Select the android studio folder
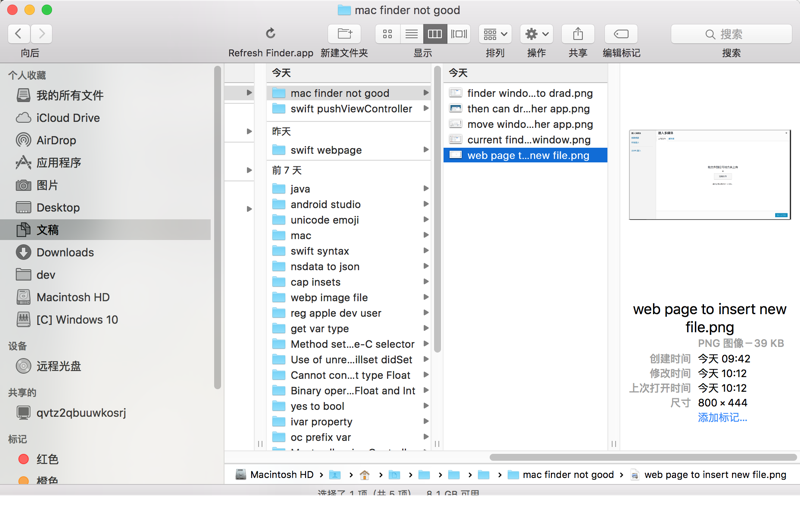 tap(349, 205)
